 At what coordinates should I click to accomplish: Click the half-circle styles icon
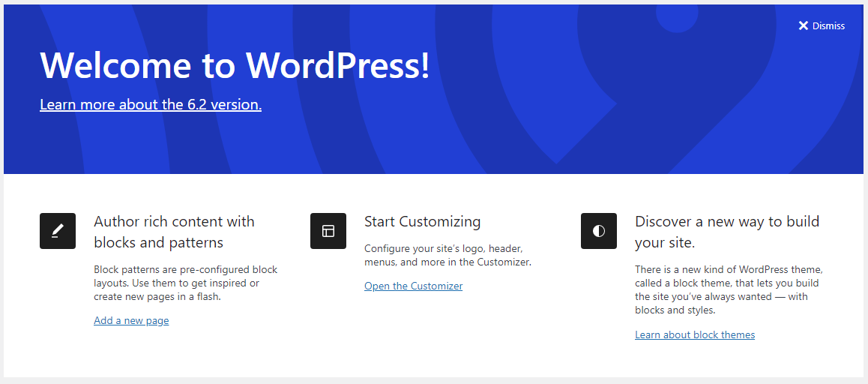[x=599, y=231]
